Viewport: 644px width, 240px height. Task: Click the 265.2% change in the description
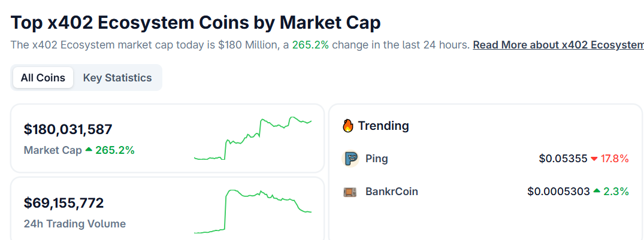[x=310, y=45]
